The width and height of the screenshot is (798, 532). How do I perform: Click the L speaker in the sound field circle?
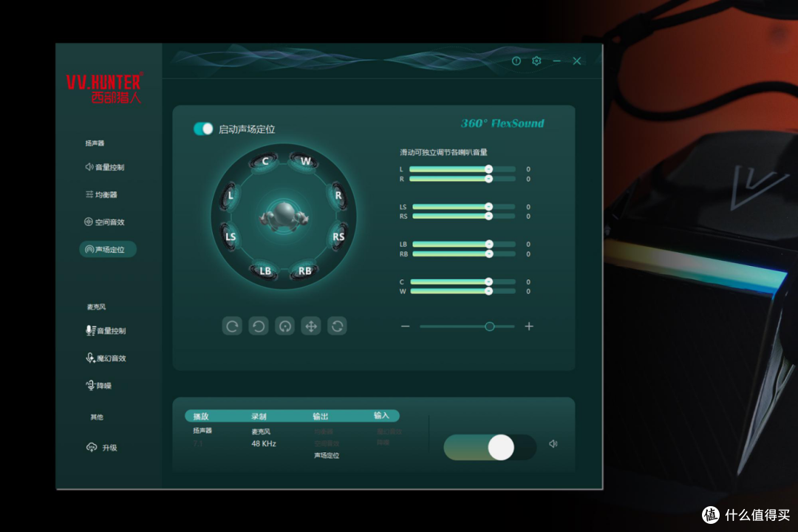coord(230,196)
